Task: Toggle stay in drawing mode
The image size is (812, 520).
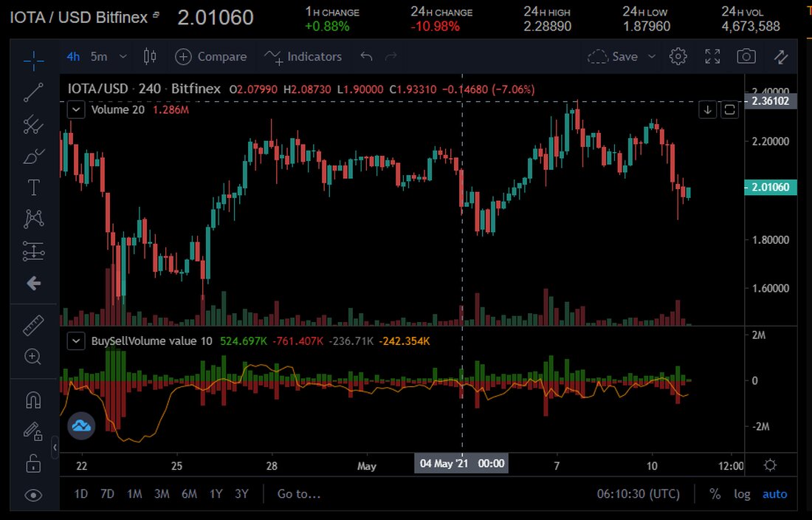Action: tap(34, 431)
